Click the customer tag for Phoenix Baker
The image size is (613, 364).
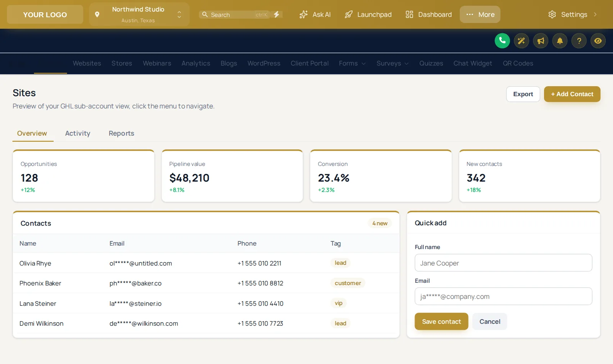pos(348,283)
